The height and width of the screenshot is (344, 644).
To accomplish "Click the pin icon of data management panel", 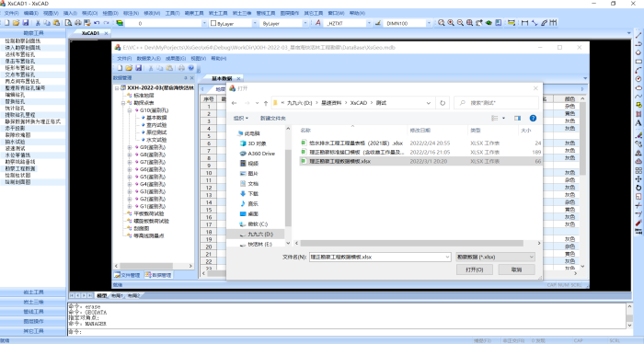I will click(x=185, y=77).
